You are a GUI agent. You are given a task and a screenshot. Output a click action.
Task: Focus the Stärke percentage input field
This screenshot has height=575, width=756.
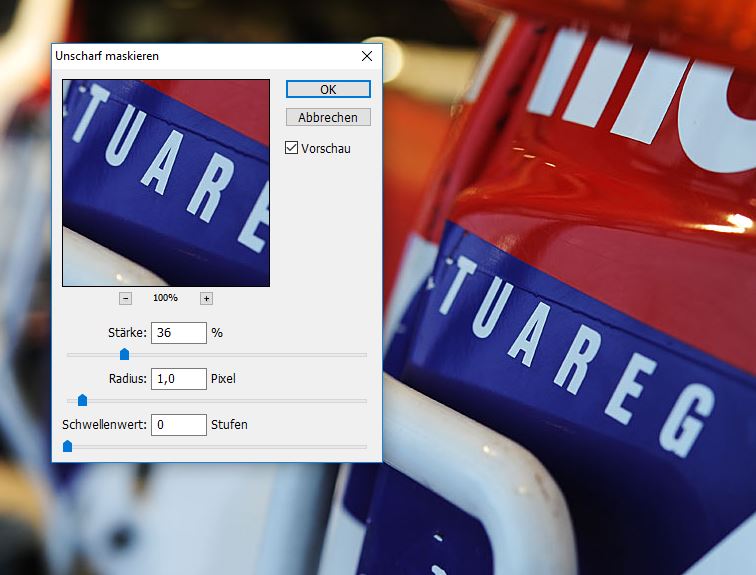tap(178, 333)
